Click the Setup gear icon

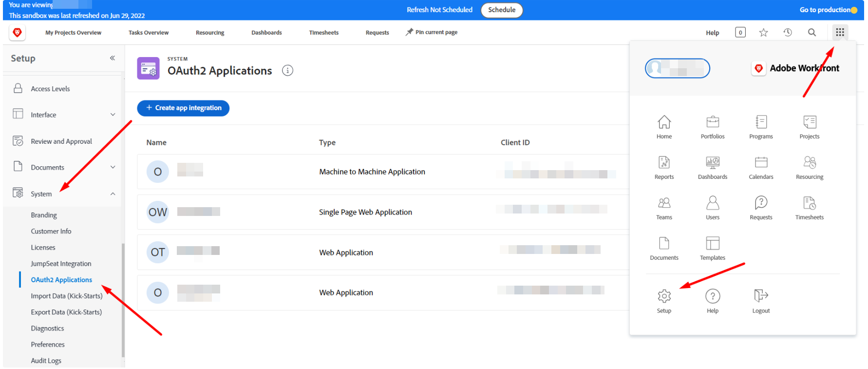pyautogui.click(x=664, y=296)
